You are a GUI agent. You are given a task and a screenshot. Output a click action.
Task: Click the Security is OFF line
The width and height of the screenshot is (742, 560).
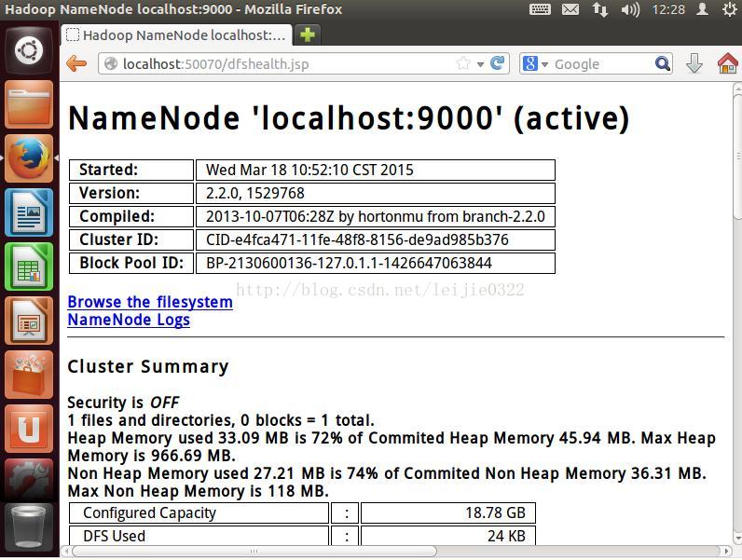coord(123,403)
